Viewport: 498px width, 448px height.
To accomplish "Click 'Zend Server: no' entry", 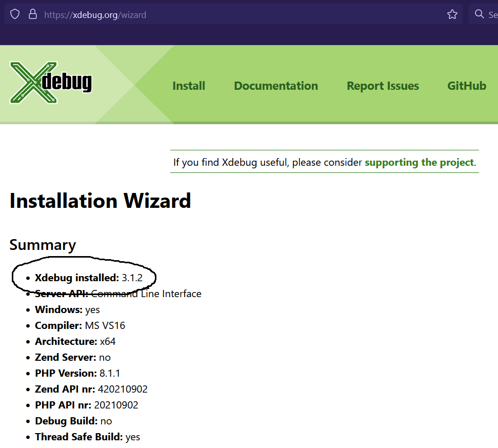I will tap(73, 357).
